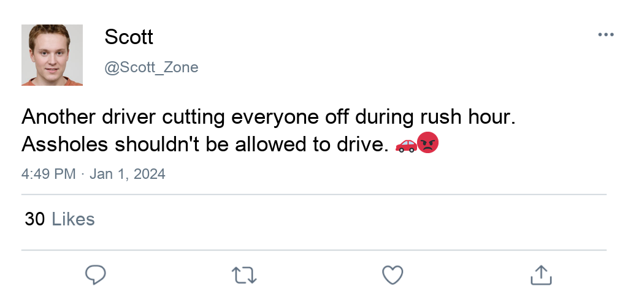
Task: Click the first line about rush hour
Action: (x=268, y=116)
